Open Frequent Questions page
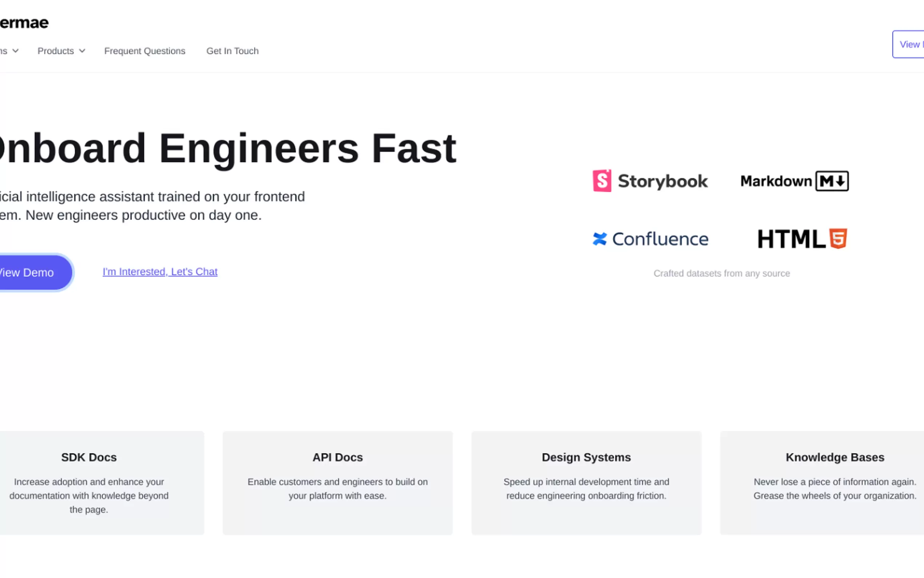The image size is (924, 578). pyautogui.click(x=145, y=51)
